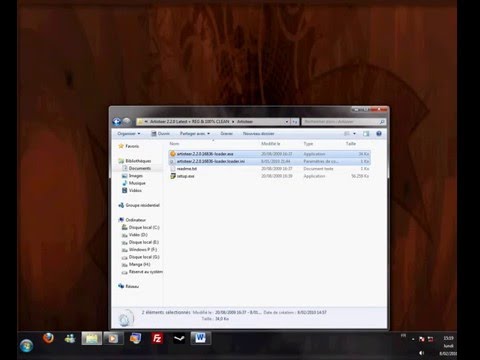Image resolution: width=480 pixels, height=360 pixels.
Task: Sort by the Taille column header
Action: coord(351,144)
